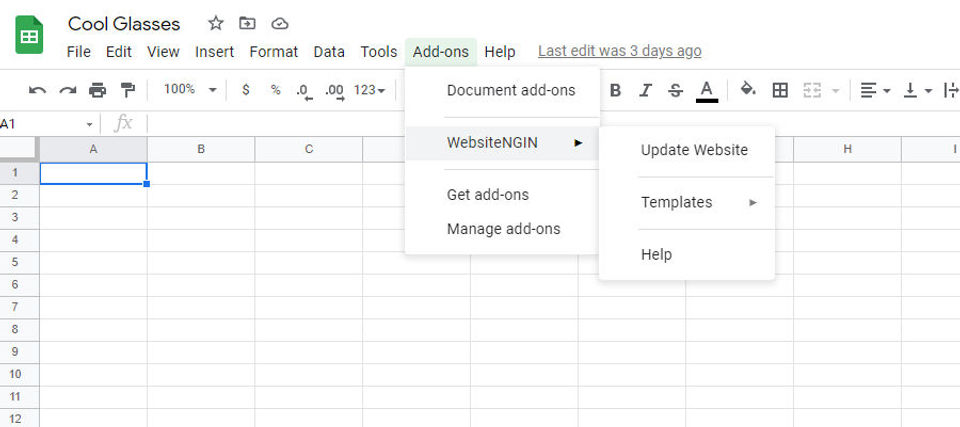Viewport: 960px width, 427px height.
Task: Toggle italic formatting
Action: (645, 91)
